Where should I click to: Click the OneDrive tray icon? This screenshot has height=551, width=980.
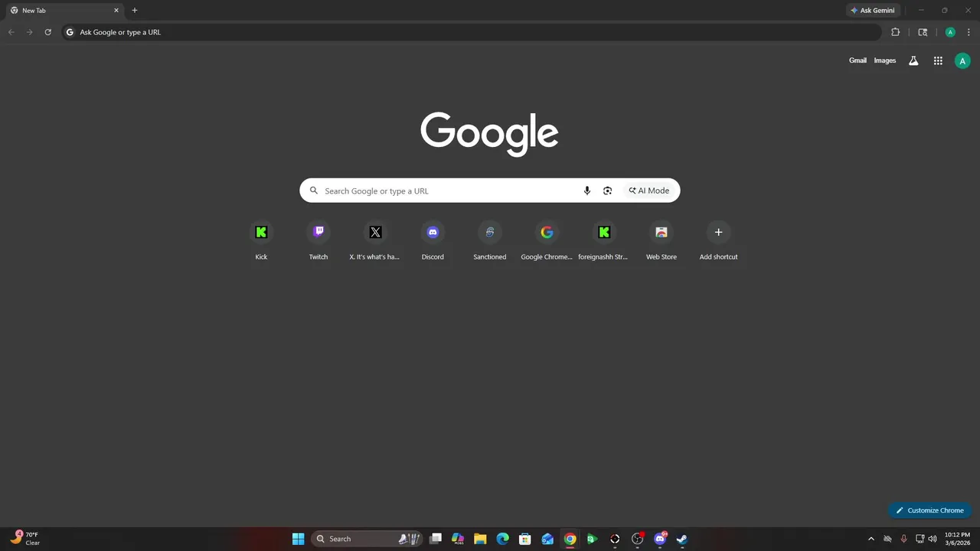pyautogui.click(x=887, y=539)
